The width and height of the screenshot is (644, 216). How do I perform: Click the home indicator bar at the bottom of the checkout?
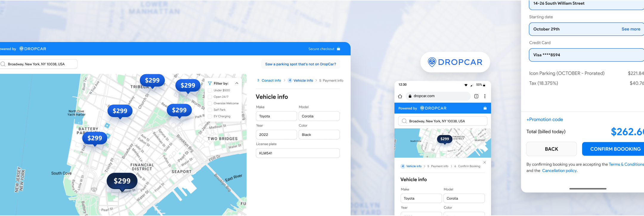588,189
